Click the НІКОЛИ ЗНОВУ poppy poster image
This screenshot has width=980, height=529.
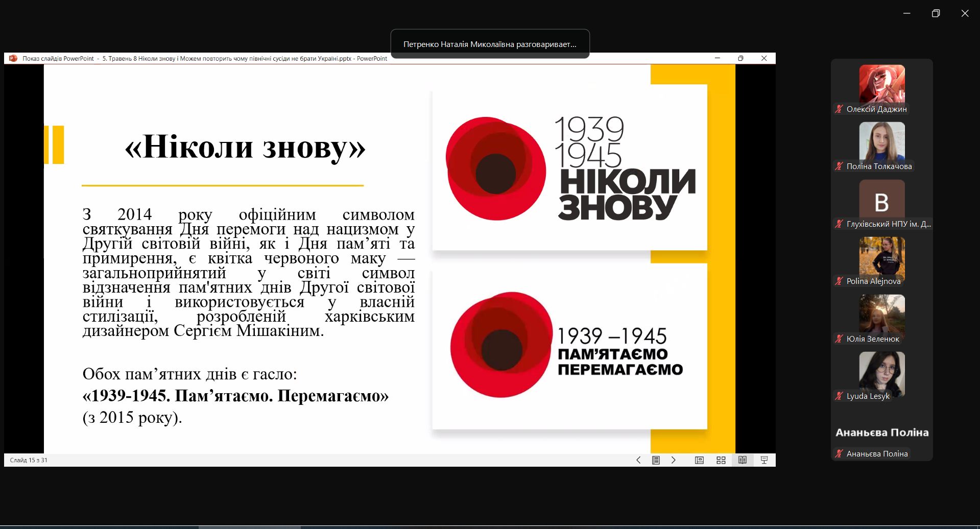click(x=569, y=167)
